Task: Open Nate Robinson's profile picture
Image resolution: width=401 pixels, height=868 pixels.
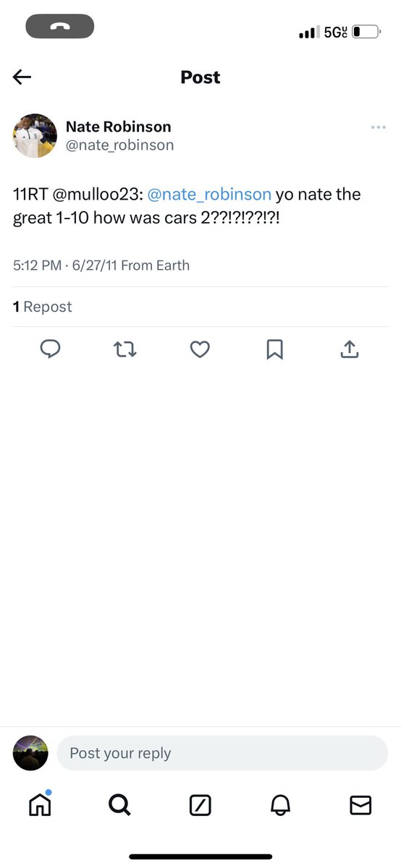Action: click(35, 135)
